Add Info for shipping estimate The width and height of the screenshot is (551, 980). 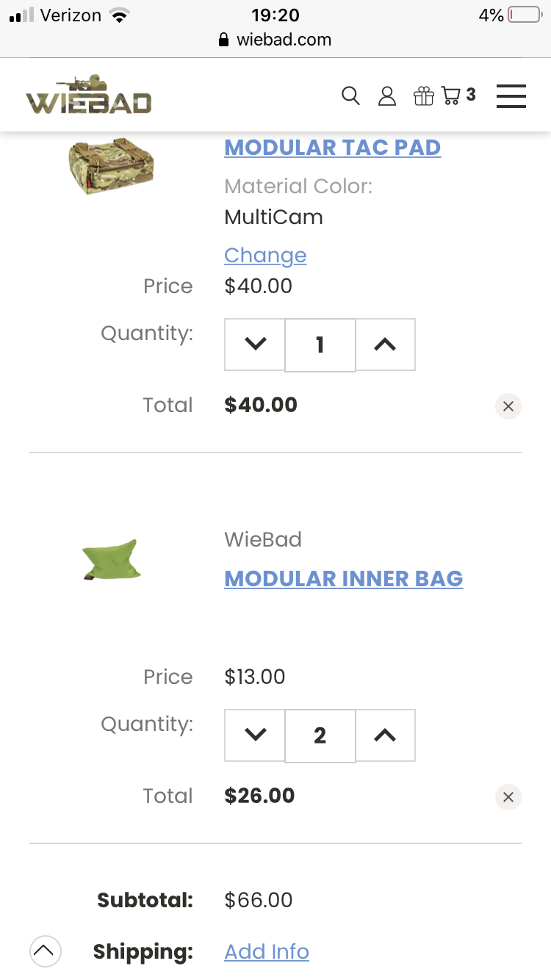[x=267, y=951]
